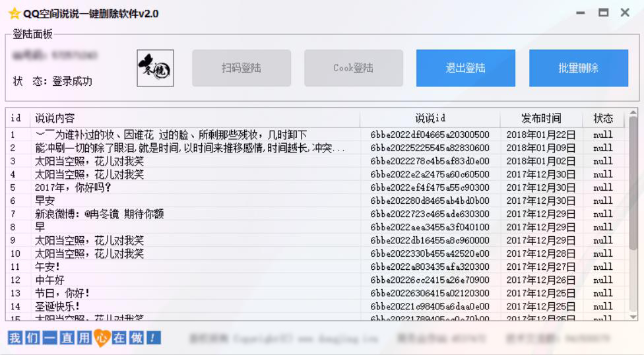
Task: Select row 1 starting 为谁补过的妆
Action: pyautogui.click(x=315, y=135)
